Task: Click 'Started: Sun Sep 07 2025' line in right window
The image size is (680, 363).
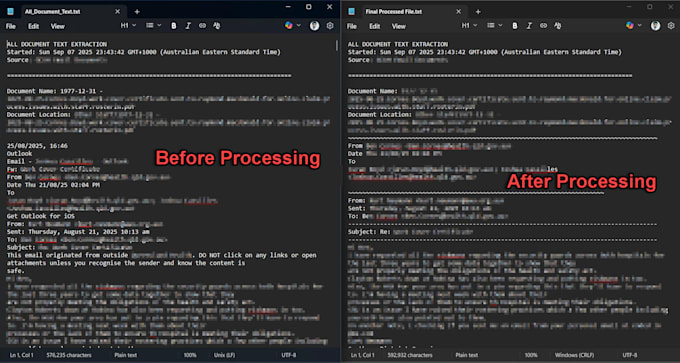Action: coord(484,52)
